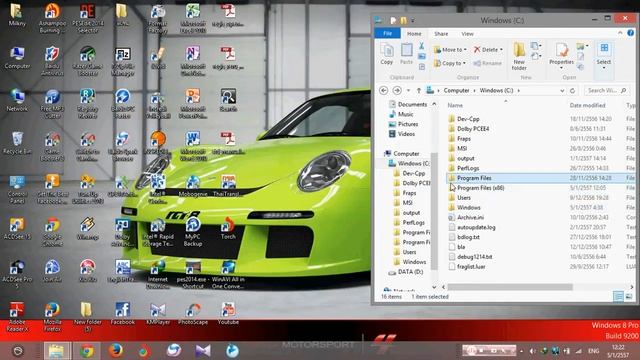
Task: Go back with the Explorer back arrow
Action: pos(384,91)
